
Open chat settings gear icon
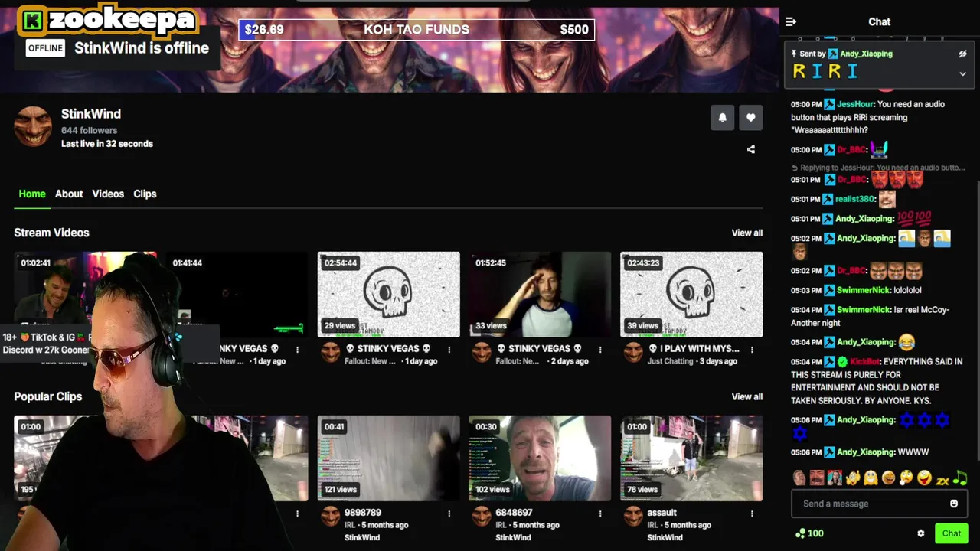pyautogui.click(x=921, y=533)
